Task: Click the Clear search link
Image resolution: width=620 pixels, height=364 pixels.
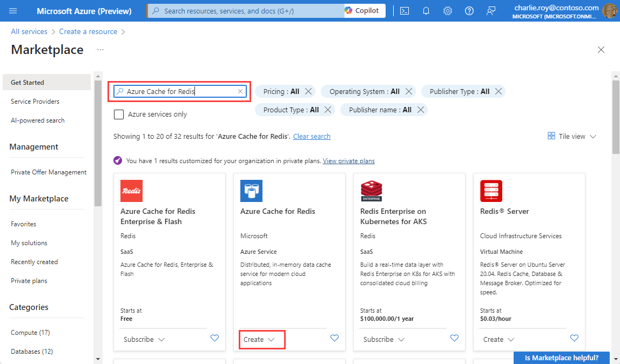Action: point(312,136)
